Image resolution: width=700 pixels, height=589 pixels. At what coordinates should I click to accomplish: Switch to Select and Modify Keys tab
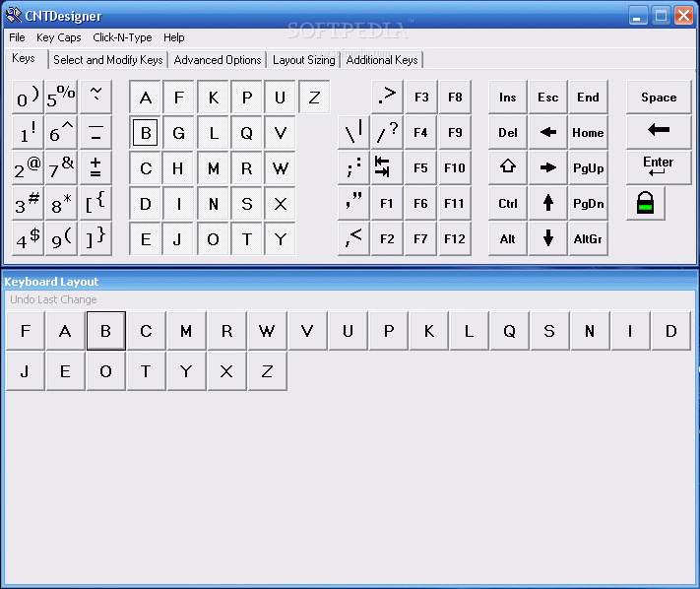point(108,60)
